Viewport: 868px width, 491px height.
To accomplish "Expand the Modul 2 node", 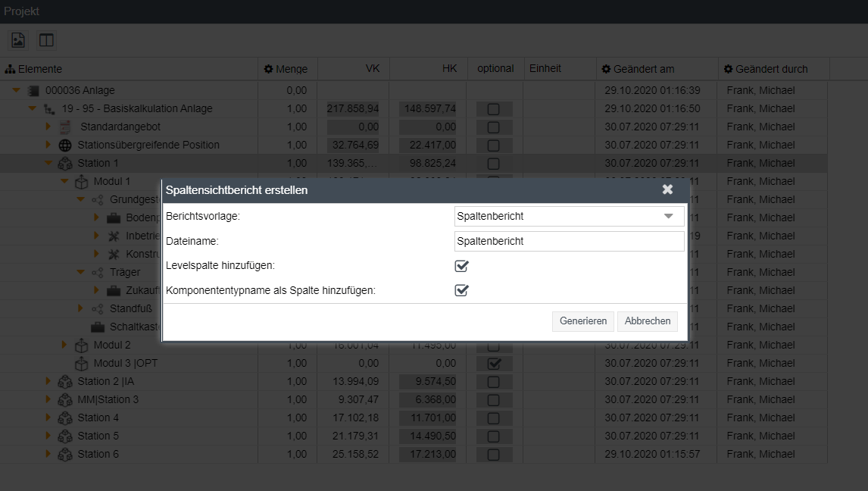I will (64, 345).
